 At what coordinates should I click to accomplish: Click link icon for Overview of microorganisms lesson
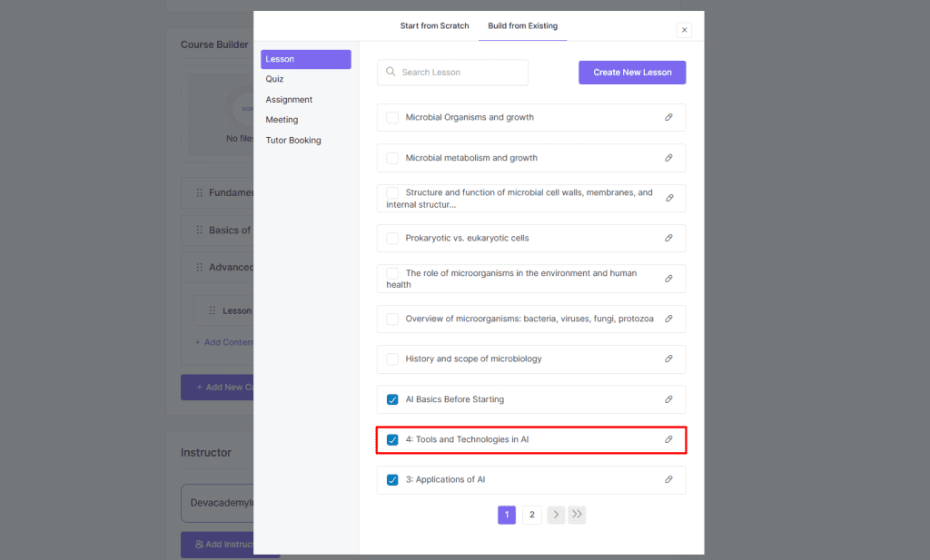click(x=668, y=319)
